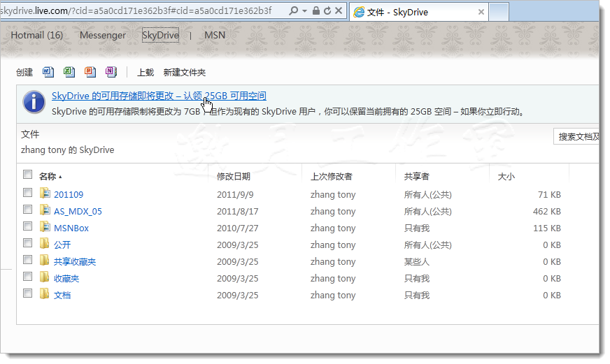610x364 pixels.
Task: Create a new PowerPoint presentation
Action: (x=90, y=72)
